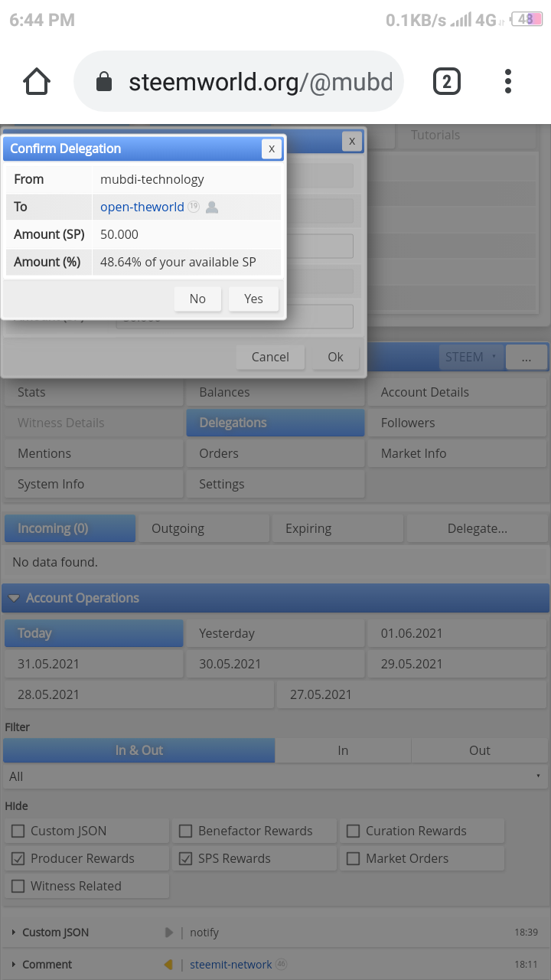551x980 pixels.
Task: Toggle Hide Curation Rewards checkbox
Action: (354, 831)
